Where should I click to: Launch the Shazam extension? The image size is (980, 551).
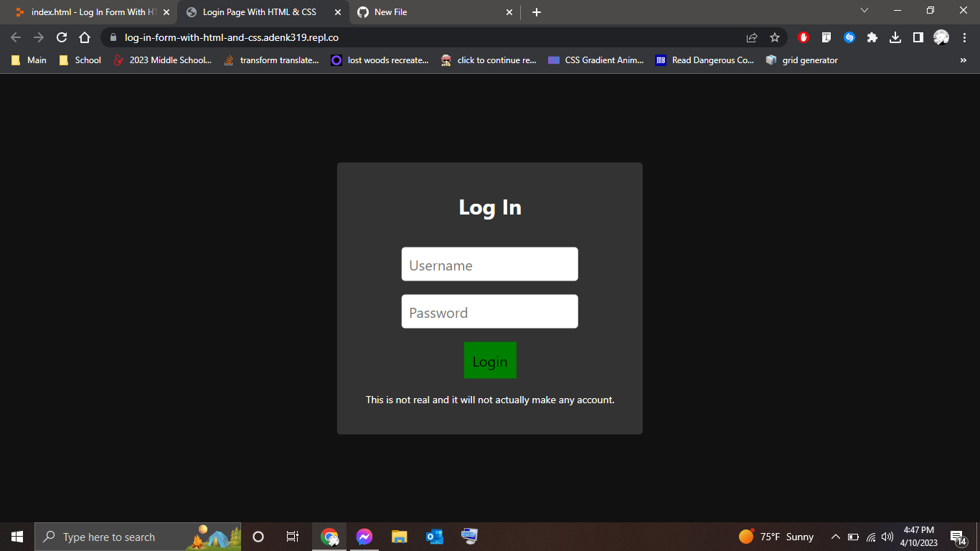849,37
